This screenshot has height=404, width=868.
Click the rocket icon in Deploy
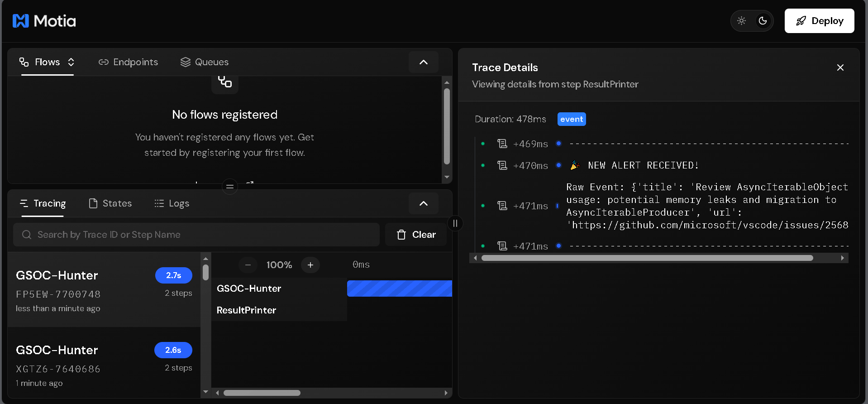click(x=801, y=21)
